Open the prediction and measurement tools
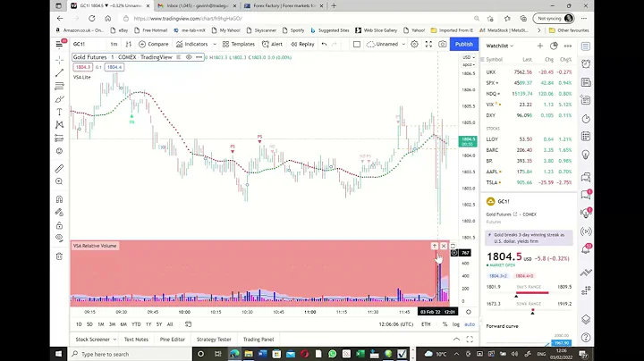The width and height of the screenshot is (644, 361). (59, 138)
